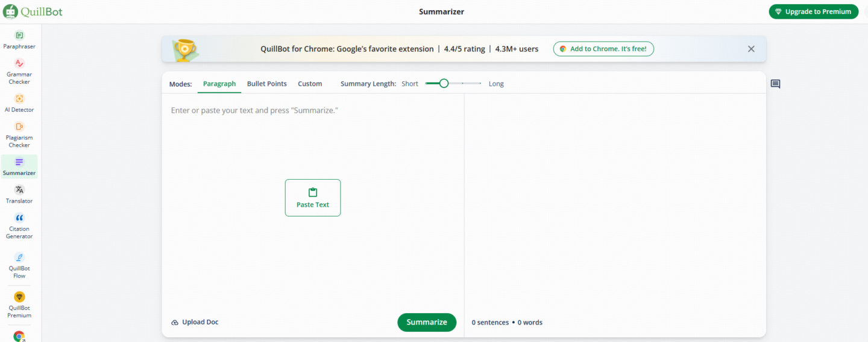Open the Citation Generator tool
This screenshot has height=342, width=868.
tap(19, 226)
